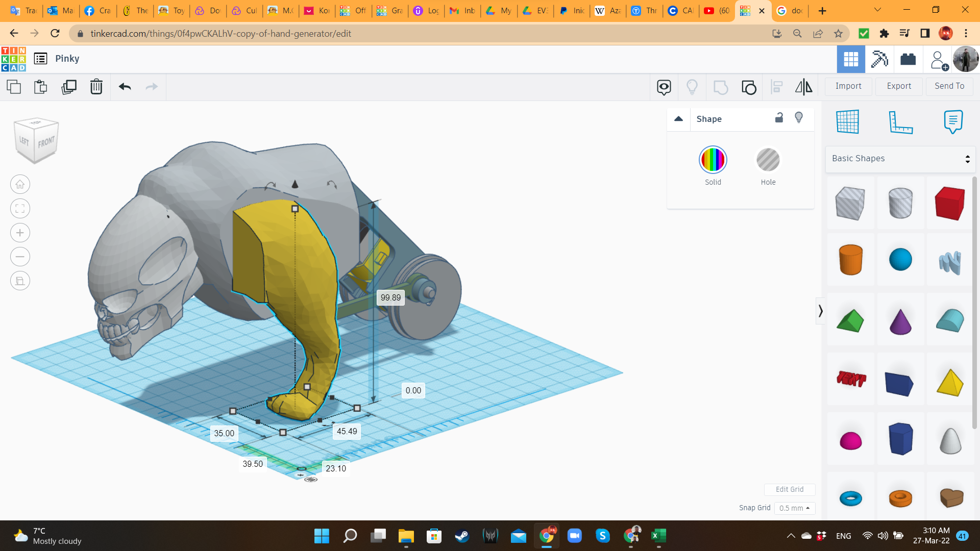Open the Basic Shapes dropdown

[x=900, y=159]
